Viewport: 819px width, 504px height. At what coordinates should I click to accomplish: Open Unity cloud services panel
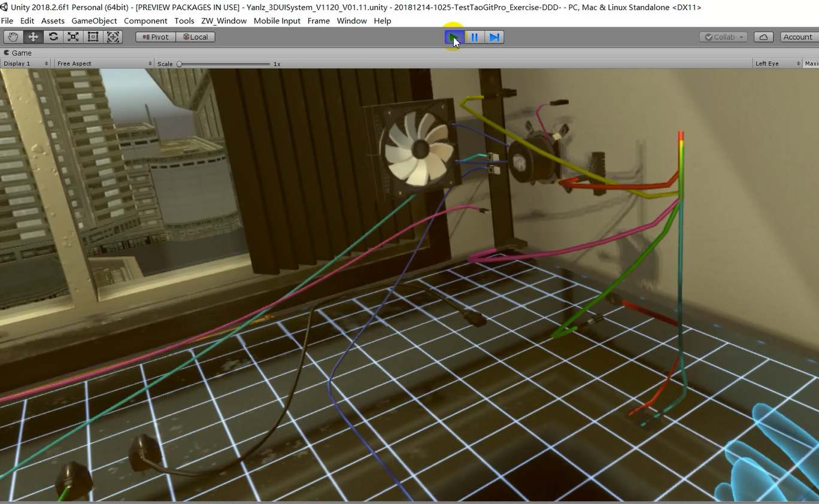pyautogui.click(x=763, y=37)
